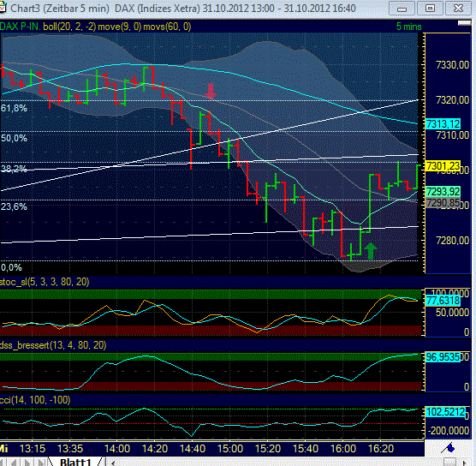Click the chart window's title bar icon

(x=3, y=9)
